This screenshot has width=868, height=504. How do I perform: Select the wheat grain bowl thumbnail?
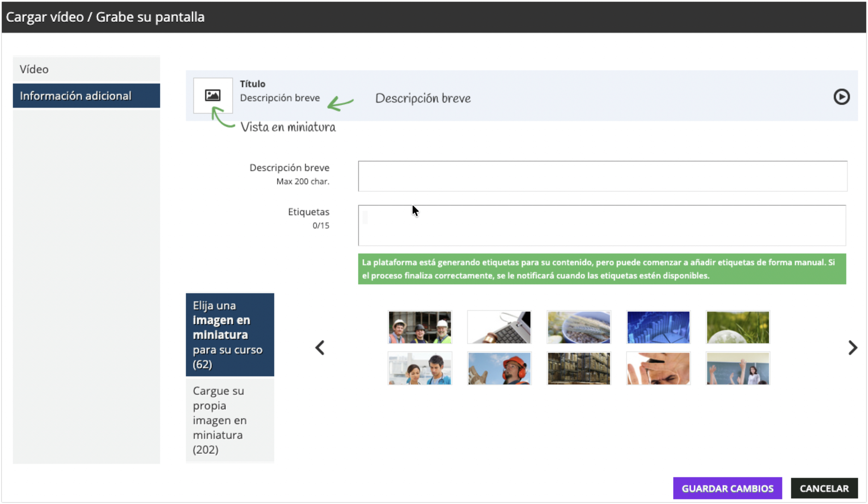579,327
